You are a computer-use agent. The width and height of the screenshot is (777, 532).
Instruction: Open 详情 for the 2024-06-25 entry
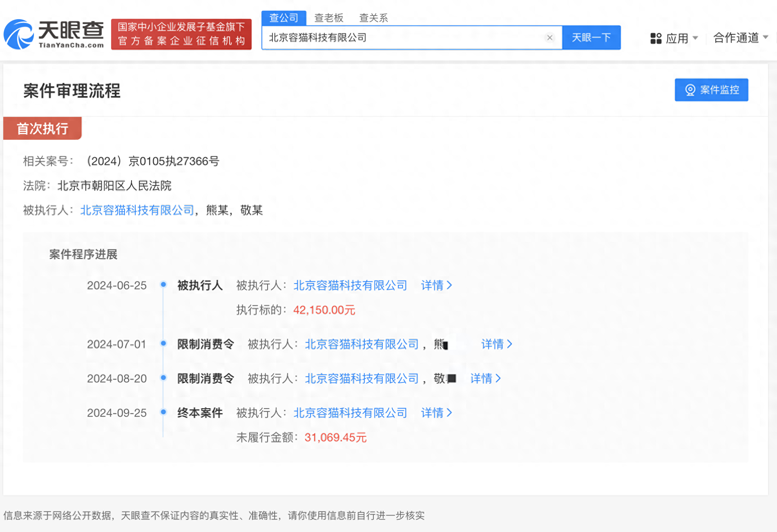coord(436,285)
